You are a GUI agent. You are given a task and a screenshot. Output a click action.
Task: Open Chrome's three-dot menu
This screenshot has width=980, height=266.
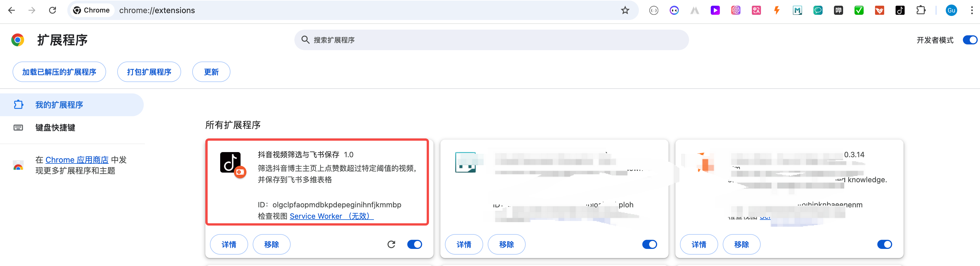click(972, 10)
